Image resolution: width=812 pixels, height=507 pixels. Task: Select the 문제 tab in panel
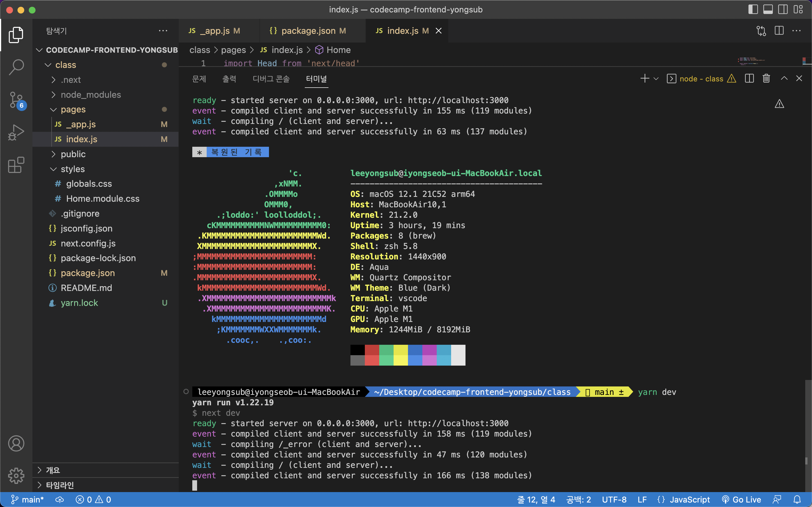coord(199,79)
